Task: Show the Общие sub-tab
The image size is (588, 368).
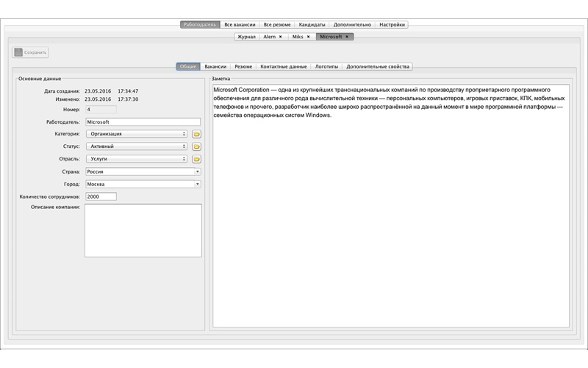Action: (x=188, y=66)
